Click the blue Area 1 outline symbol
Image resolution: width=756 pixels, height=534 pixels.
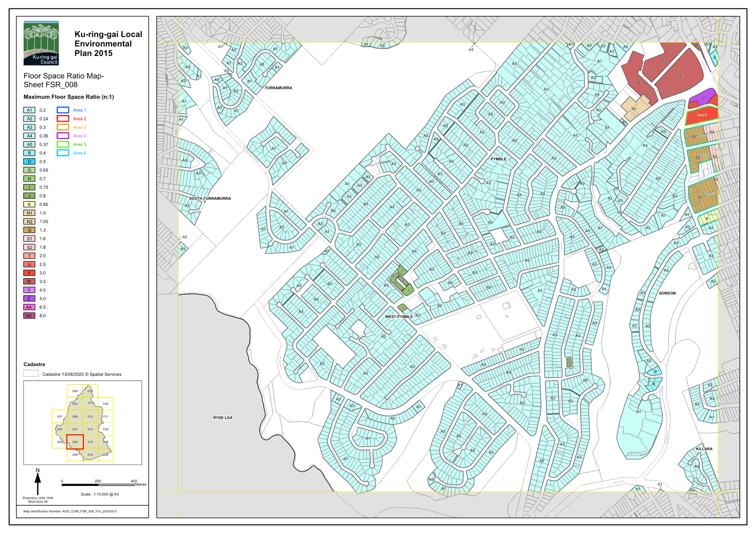click(63, 110)
